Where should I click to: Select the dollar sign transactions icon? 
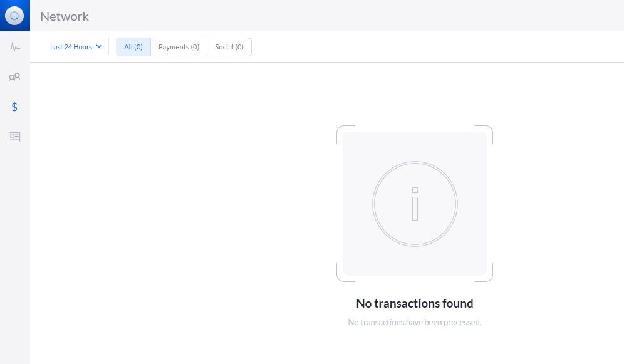point(14,107)
